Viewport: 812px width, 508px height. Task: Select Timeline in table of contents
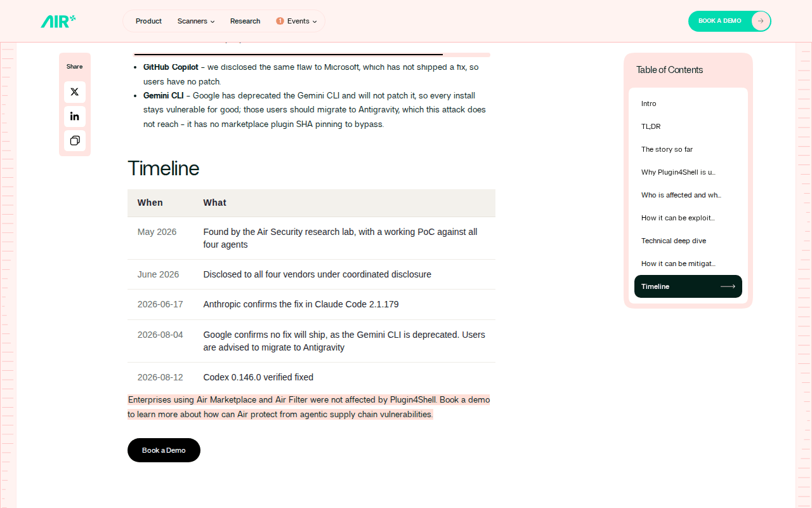[x=688, y=286]
